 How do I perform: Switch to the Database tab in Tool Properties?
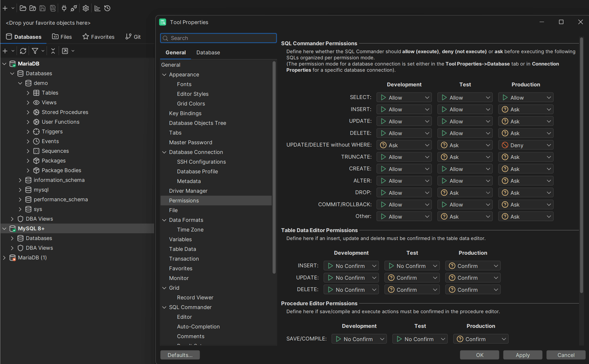pos(208,52)
